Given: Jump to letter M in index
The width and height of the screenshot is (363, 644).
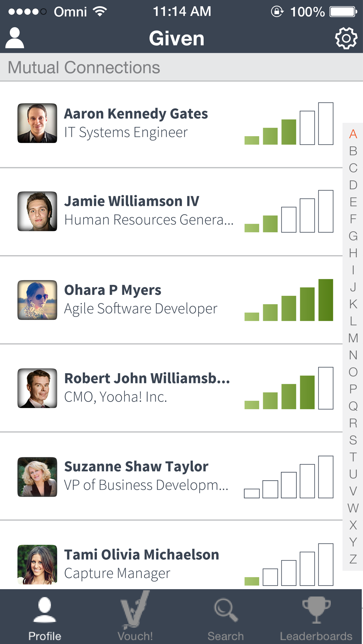Looking at the screenshot, I should (353, 338).
